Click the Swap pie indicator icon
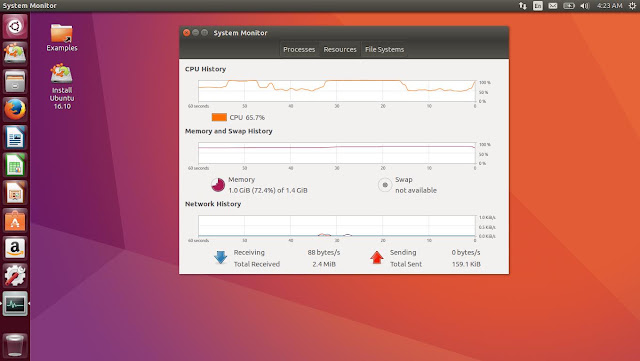This screenshot has height=361, width=640. [385, 185]
